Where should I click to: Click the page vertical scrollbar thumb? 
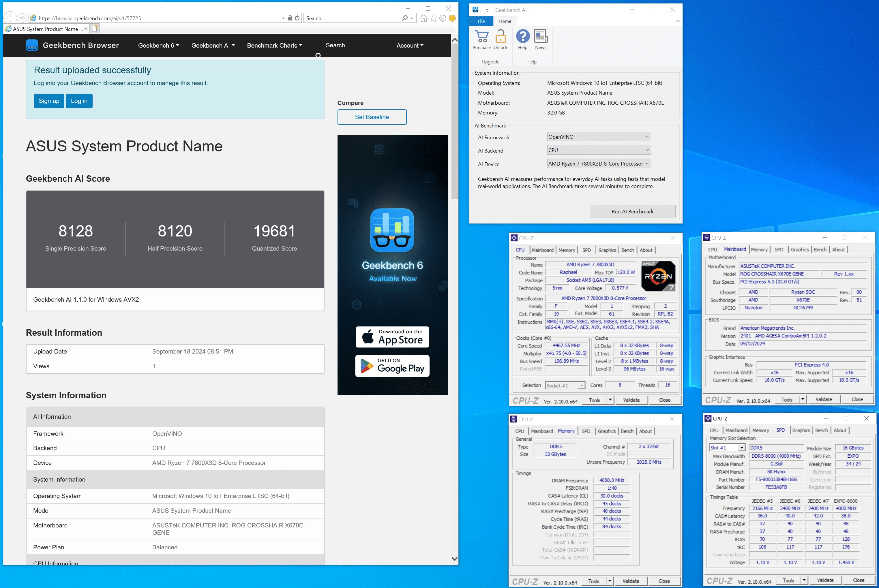tap(454, 121)
